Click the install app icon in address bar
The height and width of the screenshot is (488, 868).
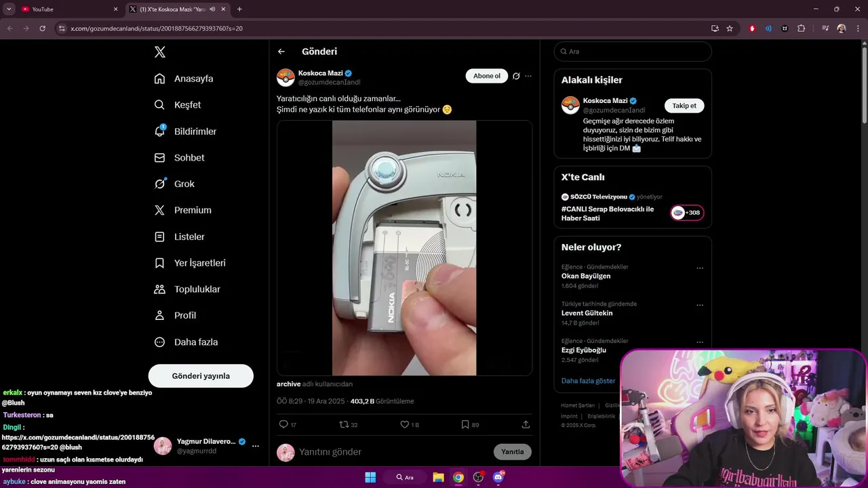click(x=715, y=28)
